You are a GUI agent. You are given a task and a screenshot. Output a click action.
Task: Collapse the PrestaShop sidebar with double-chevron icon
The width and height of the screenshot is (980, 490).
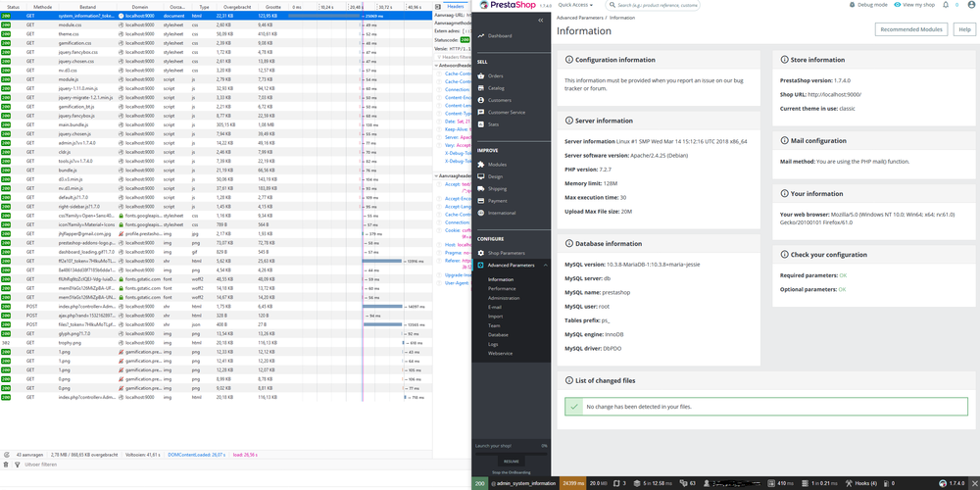[x=541, y=21]
